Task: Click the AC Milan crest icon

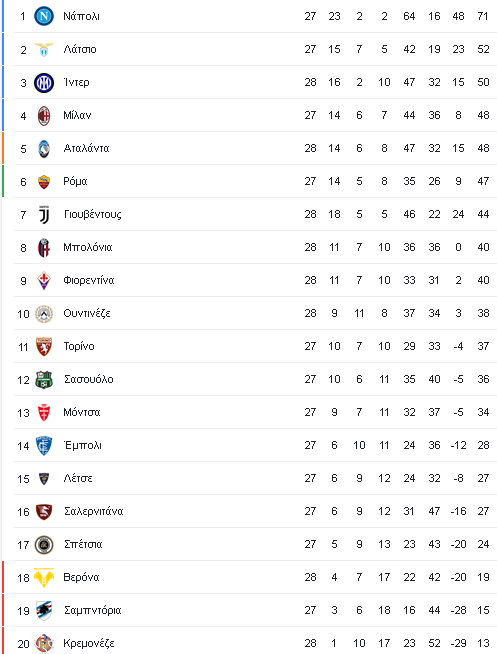Action: (x=44, y=116)
